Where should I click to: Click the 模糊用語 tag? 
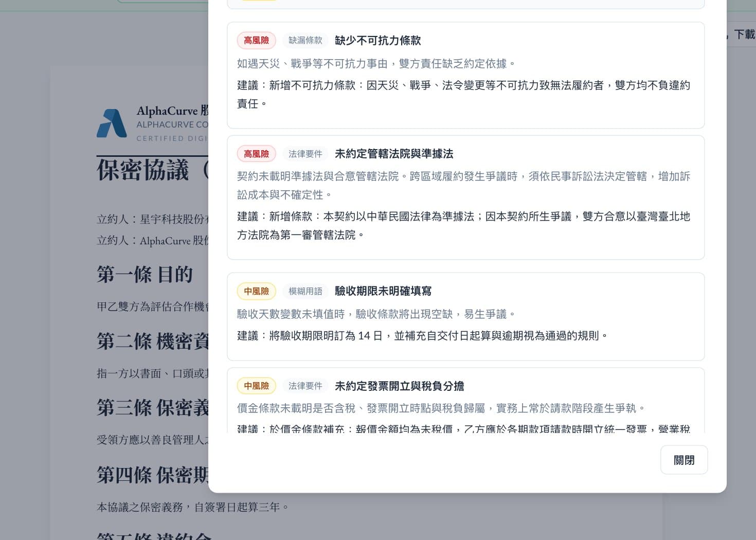(x=305, y=291)
